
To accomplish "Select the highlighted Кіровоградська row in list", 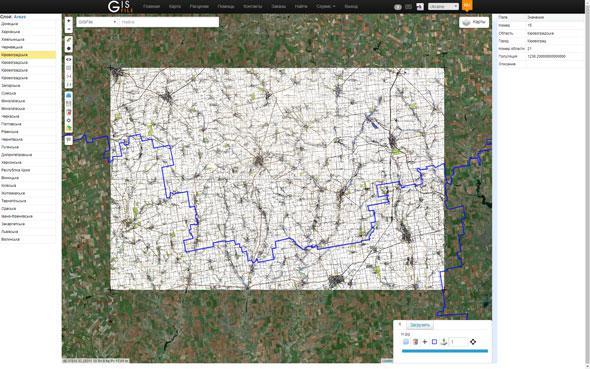I will point(28,55).
